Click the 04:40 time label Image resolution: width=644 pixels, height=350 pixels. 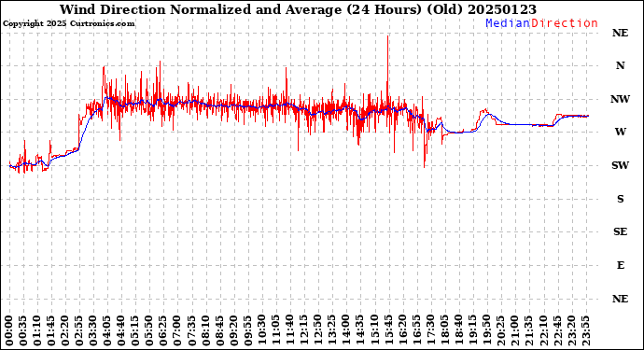coord(121,331)
